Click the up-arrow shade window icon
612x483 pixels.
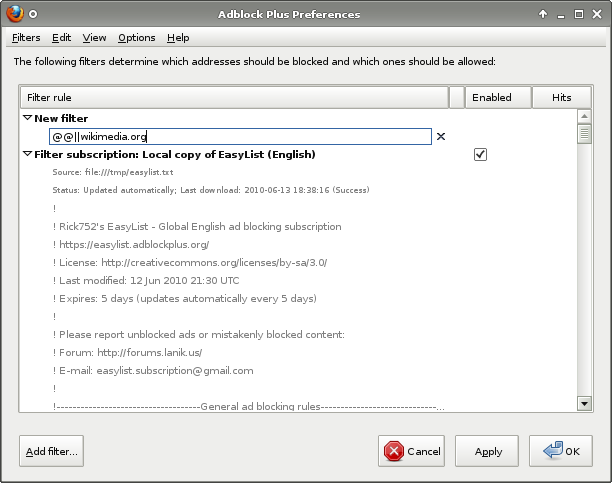point(543,14)
